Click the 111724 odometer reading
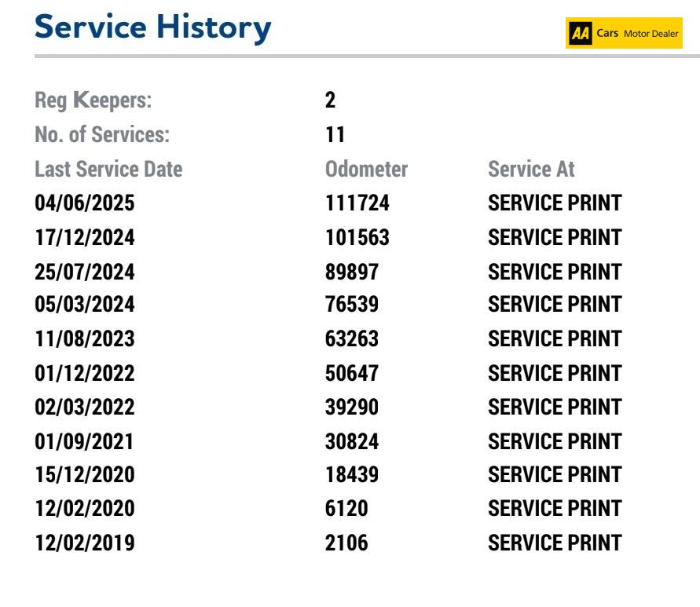700x607 pixels. tap(357, 203)
